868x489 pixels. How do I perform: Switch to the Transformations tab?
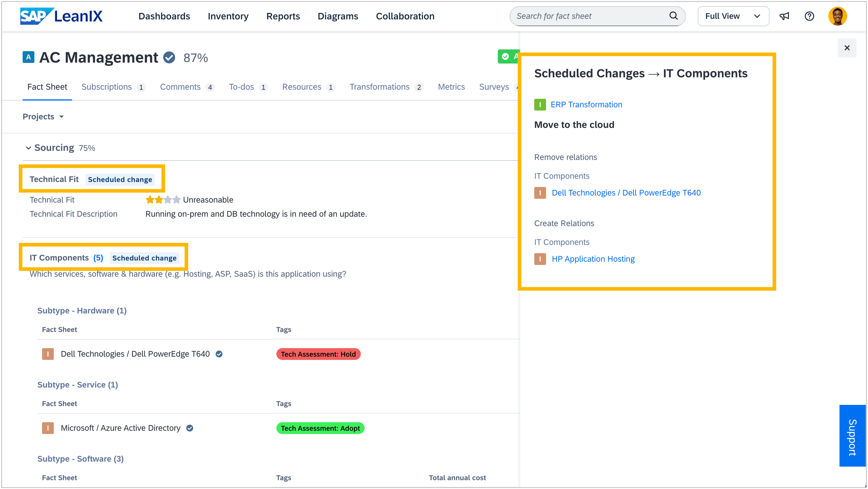(387, 87)
